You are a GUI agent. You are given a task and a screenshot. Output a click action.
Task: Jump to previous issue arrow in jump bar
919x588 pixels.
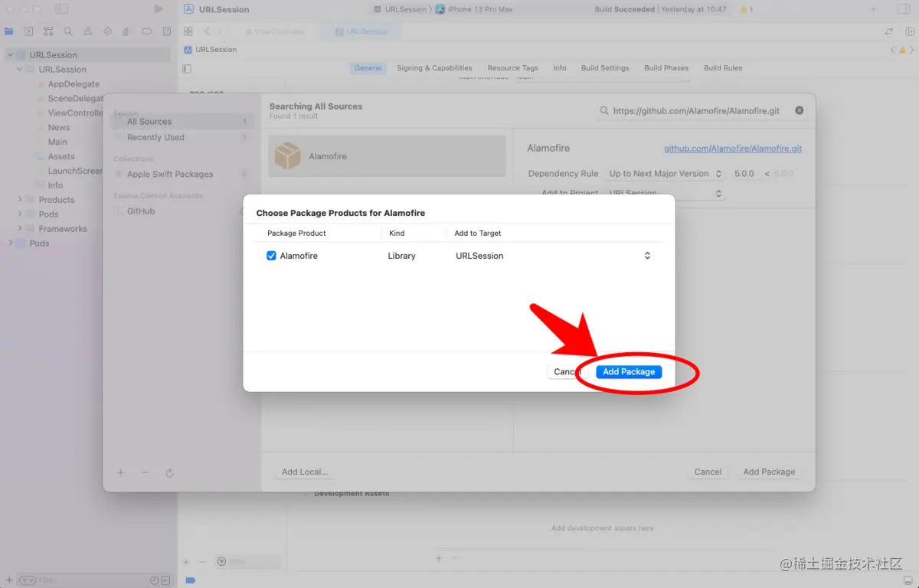coord(893,50)
